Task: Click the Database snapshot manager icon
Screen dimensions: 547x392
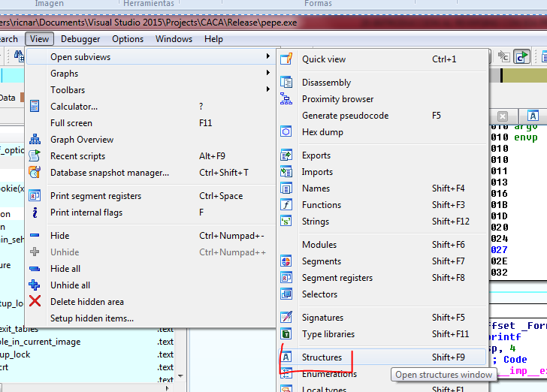Action: (35, 173)
